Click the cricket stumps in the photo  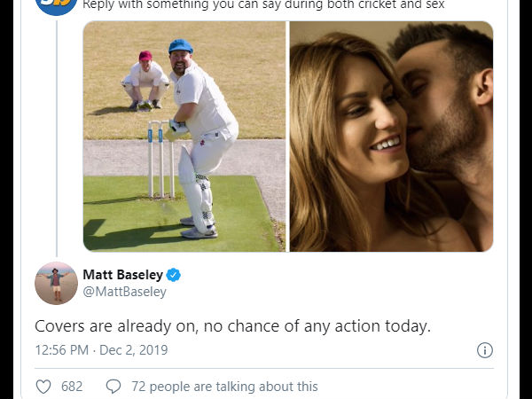(x=160, y=160)
